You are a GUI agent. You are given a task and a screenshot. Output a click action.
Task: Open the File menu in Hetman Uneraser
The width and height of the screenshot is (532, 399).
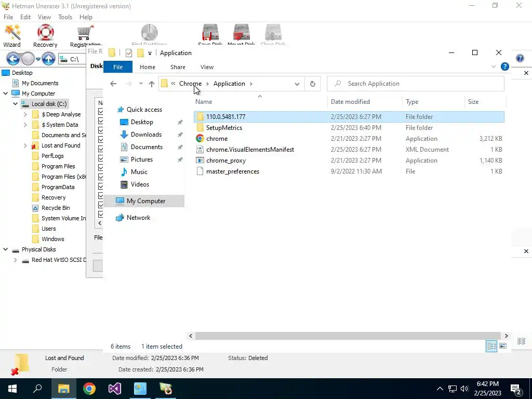point(8,17)
